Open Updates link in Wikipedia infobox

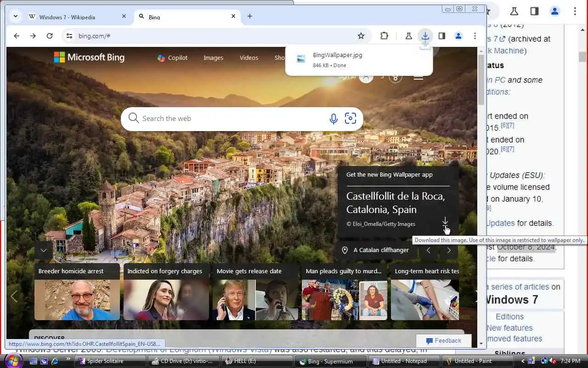click(x=500, y=223)
